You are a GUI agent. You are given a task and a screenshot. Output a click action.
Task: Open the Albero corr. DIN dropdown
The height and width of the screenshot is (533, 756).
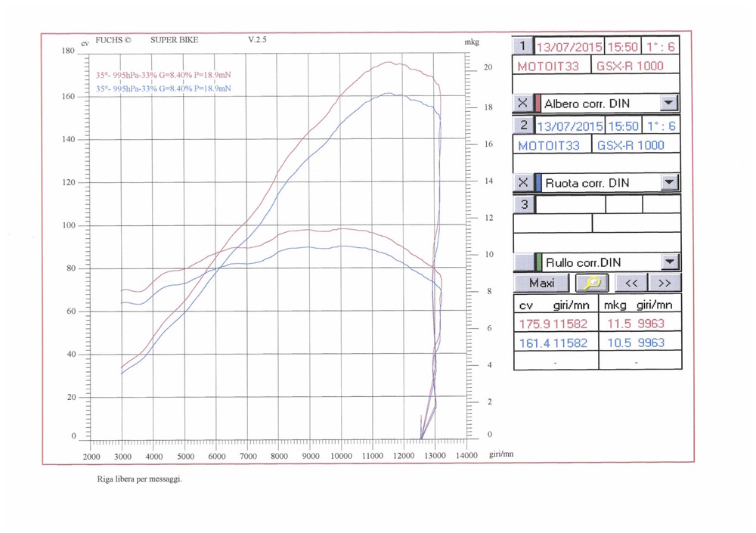point(669,103)
